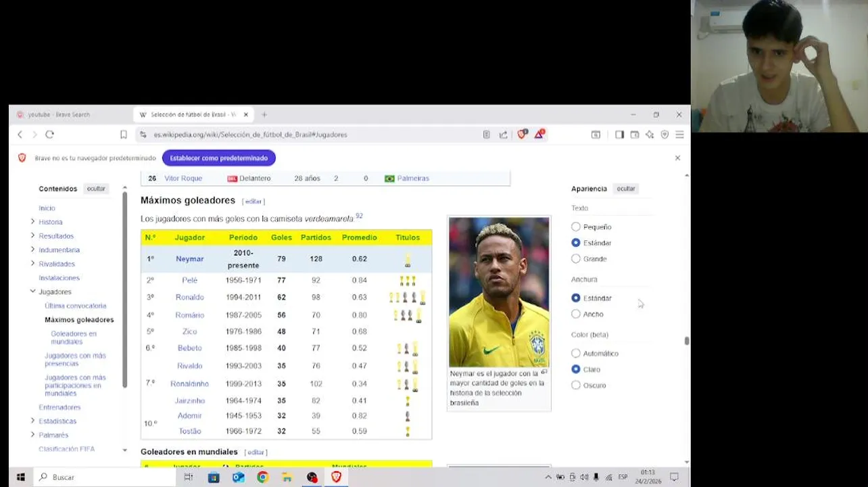Open Neymar player link in table
Image resolution: width=868 pixels, height=487 pixels.
pyautogui.click(x=189, y=259)
